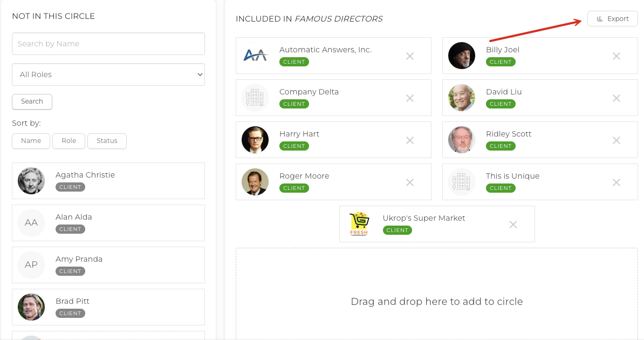Open the All Roles dropdown

click(108, 74)
